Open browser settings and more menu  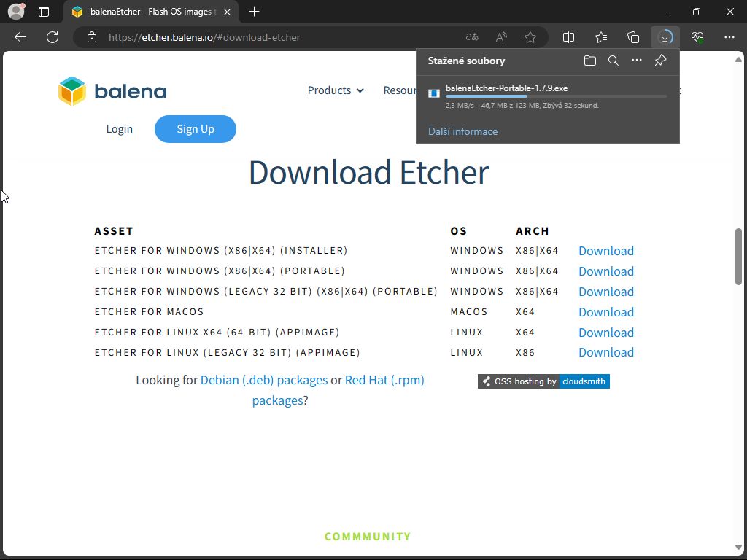(729, 37)
